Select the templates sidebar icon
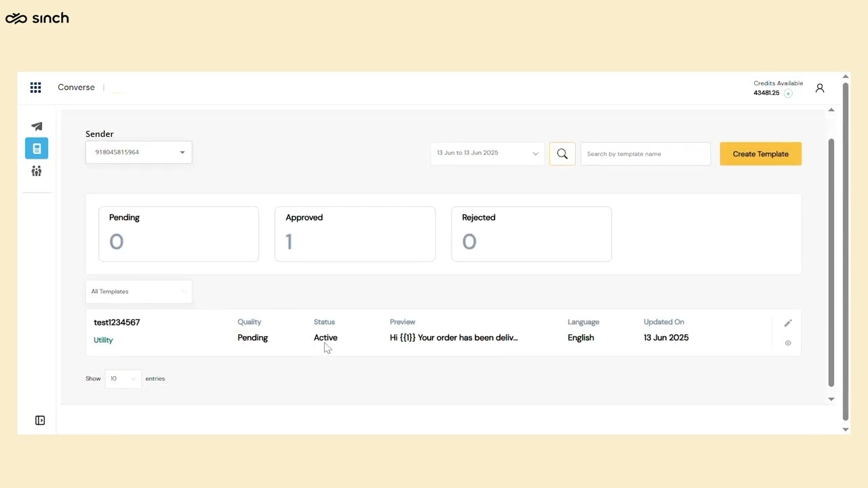Viewport: 868px width, 488px height. 37,148
